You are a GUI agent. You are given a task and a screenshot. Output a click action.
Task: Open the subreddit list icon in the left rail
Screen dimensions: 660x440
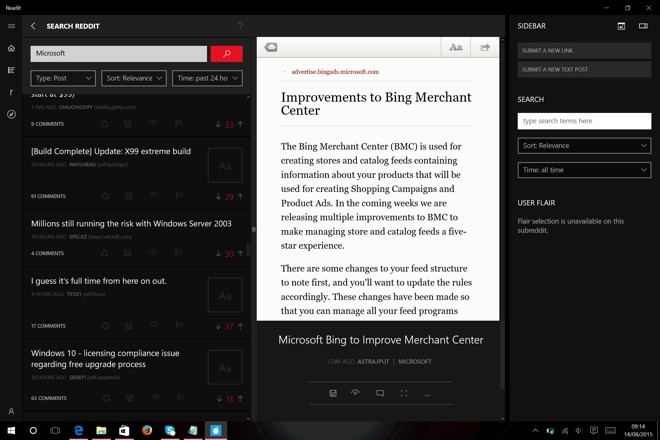point(11,70)
